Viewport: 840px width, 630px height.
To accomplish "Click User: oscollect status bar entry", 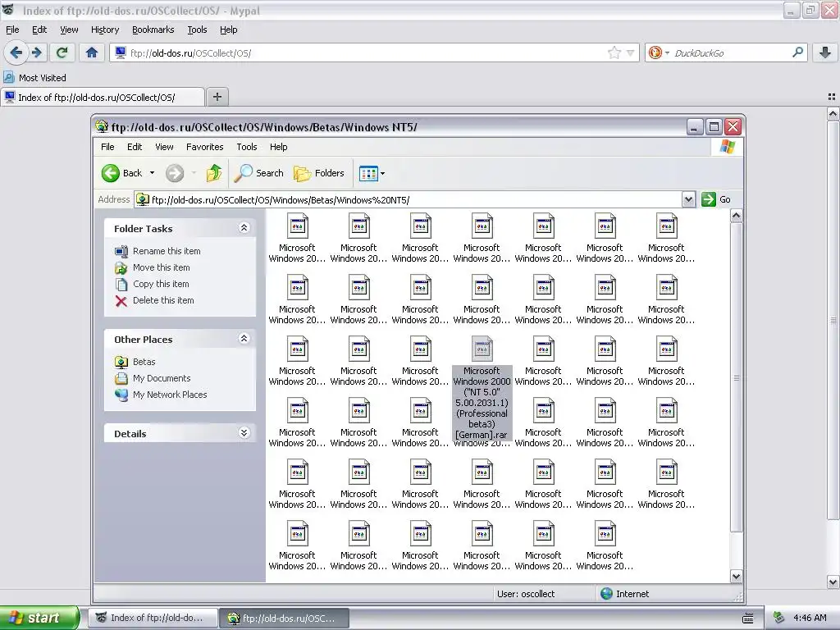I will point(526,594).
